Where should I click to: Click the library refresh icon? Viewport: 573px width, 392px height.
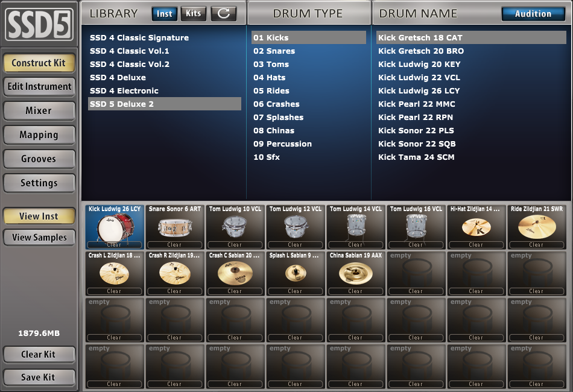coord(224,14)
